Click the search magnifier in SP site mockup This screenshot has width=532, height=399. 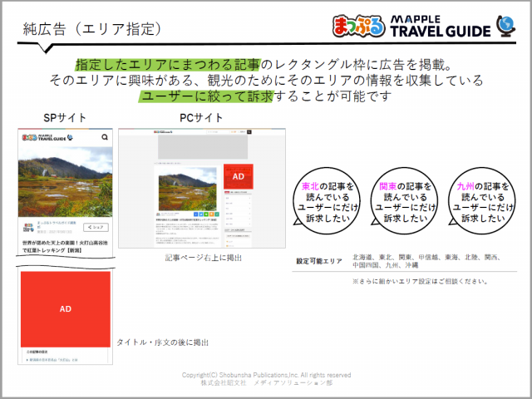(105, 137)
